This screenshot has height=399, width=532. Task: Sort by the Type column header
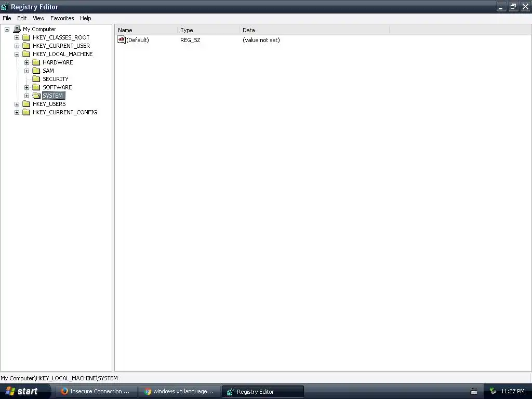tap(208, 30)
